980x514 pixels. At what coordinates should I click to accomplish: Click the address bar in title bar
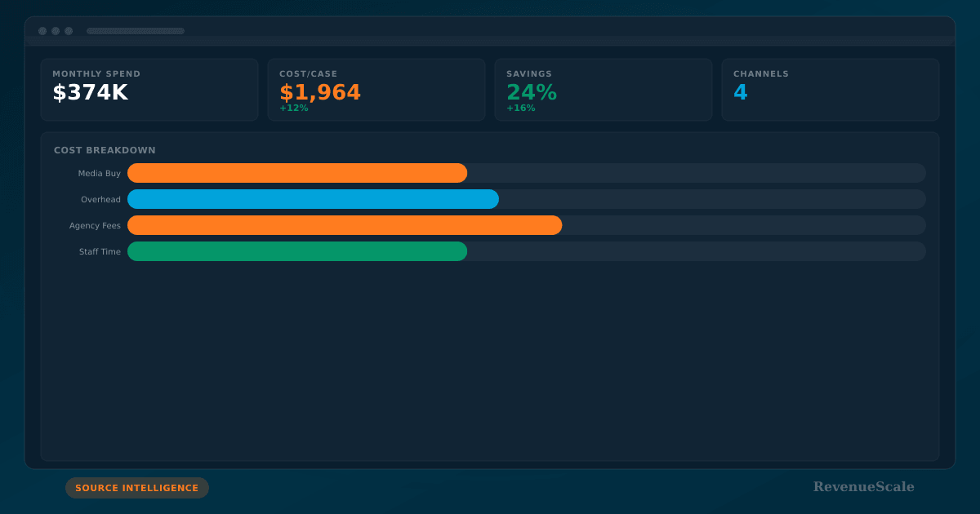click(x=136, y=31)
